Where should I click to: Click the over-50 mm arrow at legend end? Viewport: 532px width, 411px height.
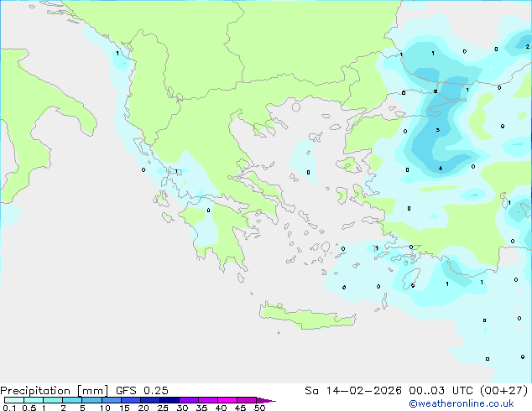tap(266, 400)
